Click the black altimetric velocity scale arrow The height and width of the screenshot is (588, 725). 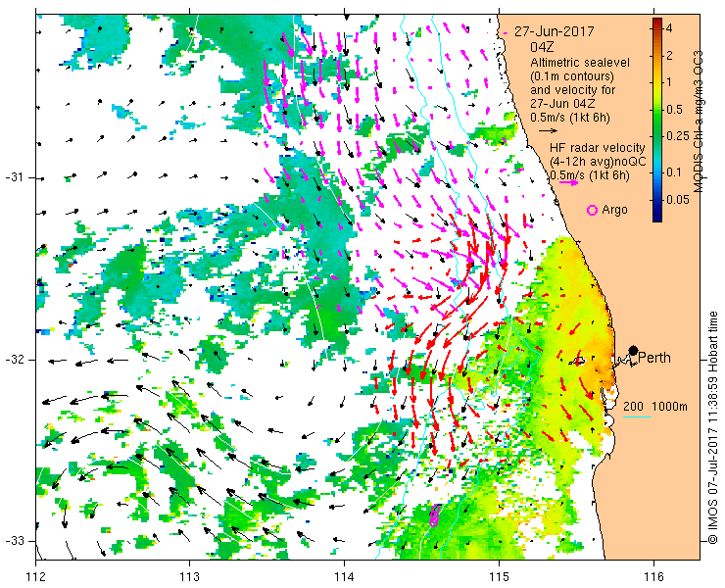[x=549, y=131]
